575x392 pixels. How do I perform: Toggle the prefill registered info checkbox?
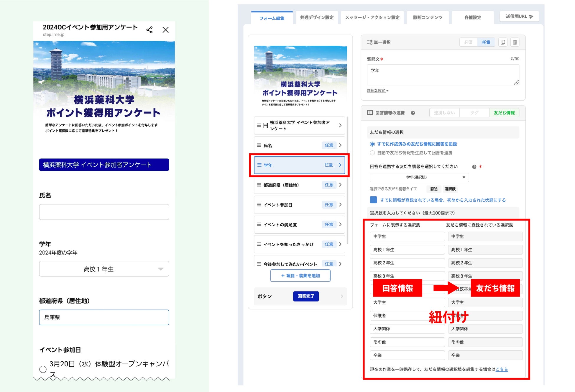(373, 200)
